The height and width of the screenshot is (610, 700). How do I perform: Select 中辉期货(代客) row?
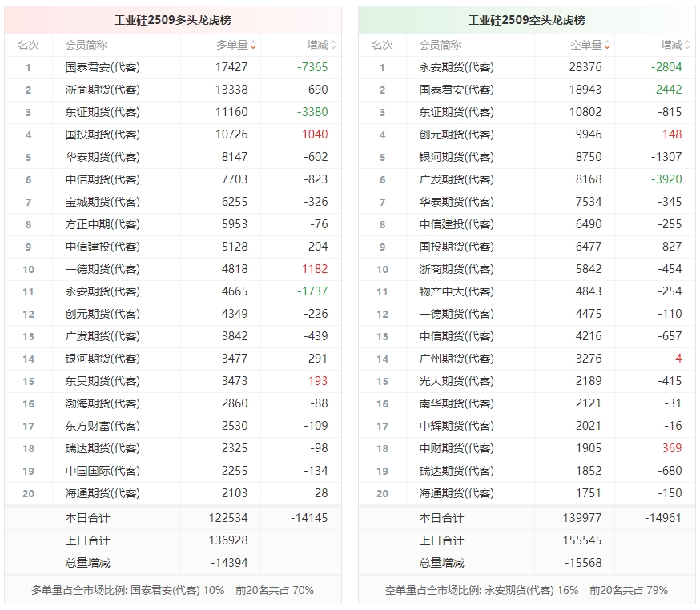[x=527, y=426]
